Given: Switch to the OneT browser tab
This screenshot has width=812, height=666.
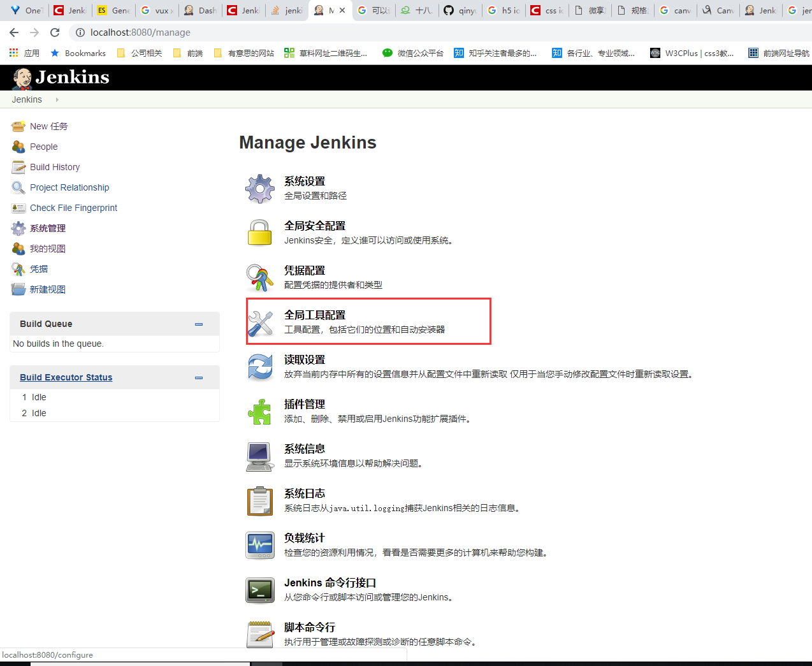Looking at the screenshot, I should click(25, 10).
